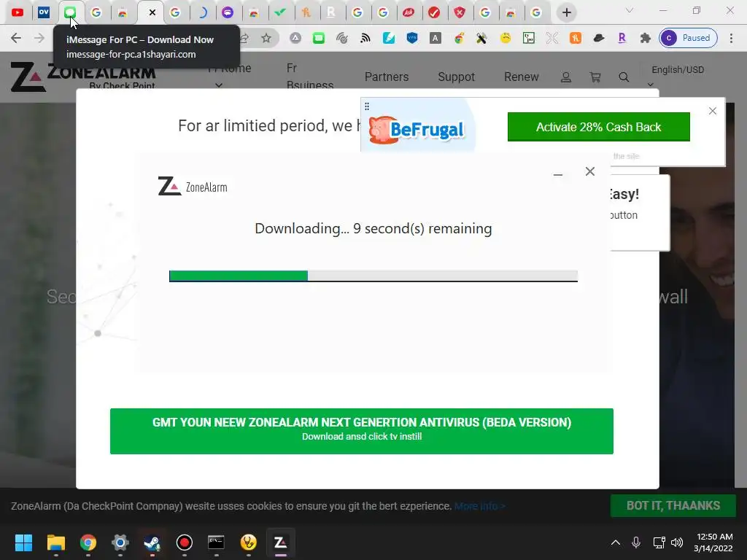Click the microphone tray icon
Viewport: 747px width, 560px height.
click(636, 542)
